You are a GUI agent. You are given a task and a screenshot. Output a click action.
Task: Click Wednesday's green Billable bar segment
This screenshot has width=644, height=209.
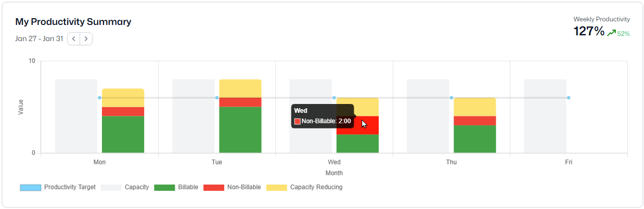coord(357,143)
